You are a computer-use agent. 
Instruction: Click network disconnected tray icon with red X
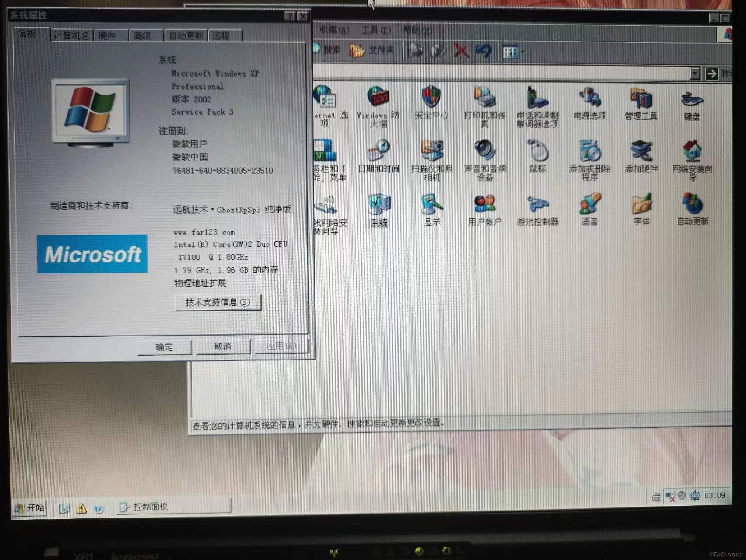(669, 496)
